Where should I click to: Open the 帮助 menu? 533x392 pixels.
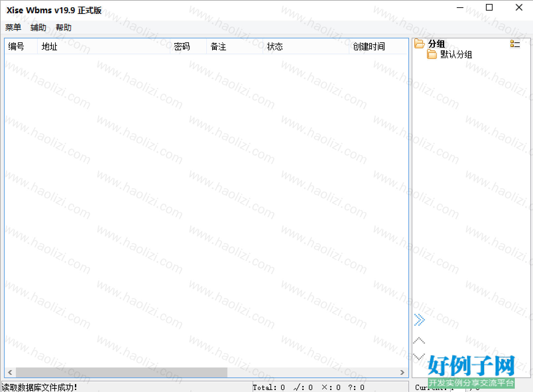point(64,27)
